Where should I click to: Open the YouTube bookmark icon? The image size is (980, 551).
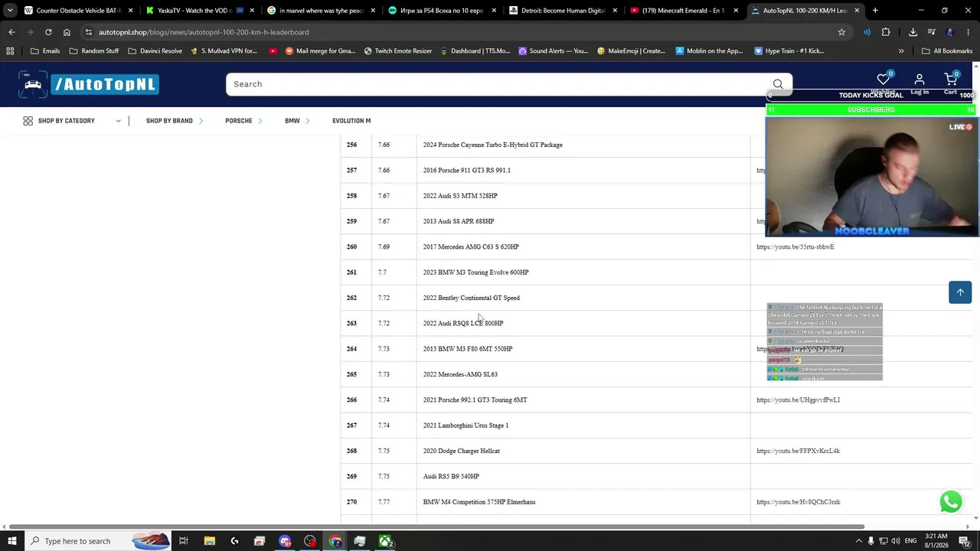[x=273, y=51]
